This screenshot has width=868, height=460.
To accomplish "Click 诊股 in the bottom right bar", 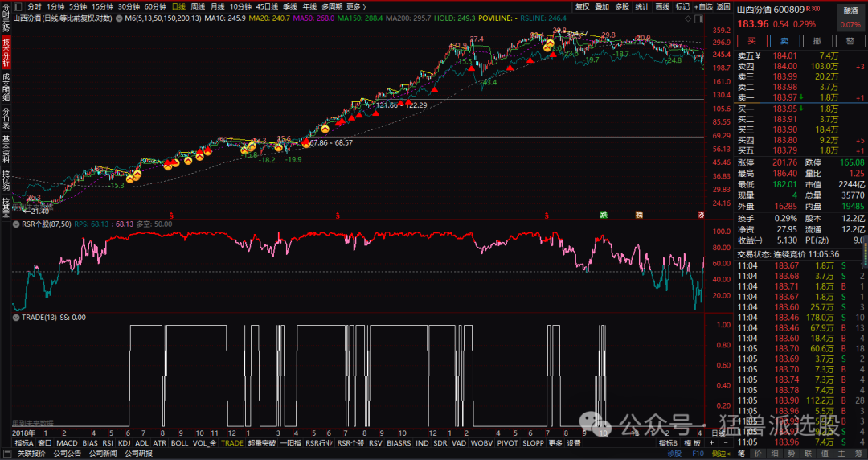I will (674, 454).
